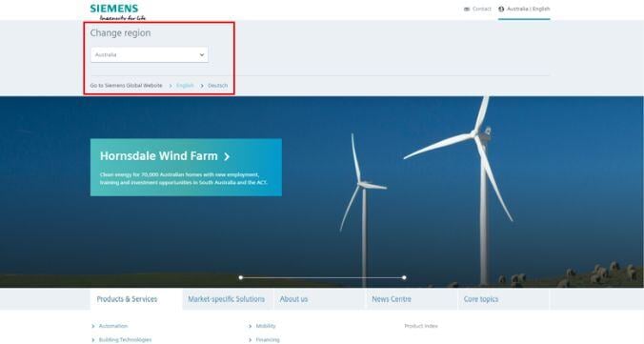Click the chevron beside Mobility

[x=251, y=326]
